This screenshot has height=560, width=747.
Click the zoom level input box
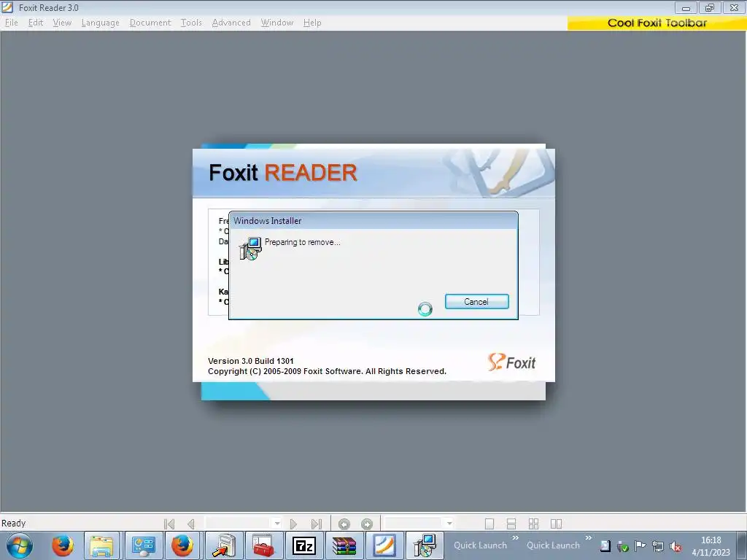(414, 524)
